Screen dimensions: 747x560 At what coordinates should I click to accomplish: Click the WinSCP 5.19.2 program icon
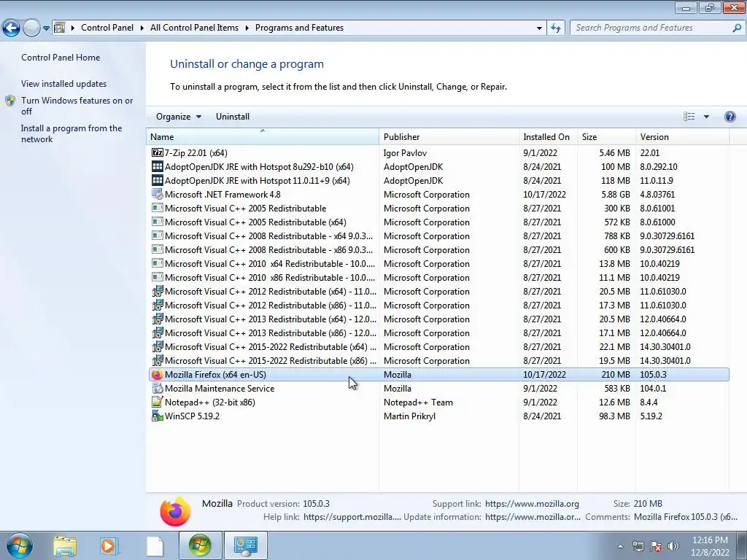click(158, 416)
